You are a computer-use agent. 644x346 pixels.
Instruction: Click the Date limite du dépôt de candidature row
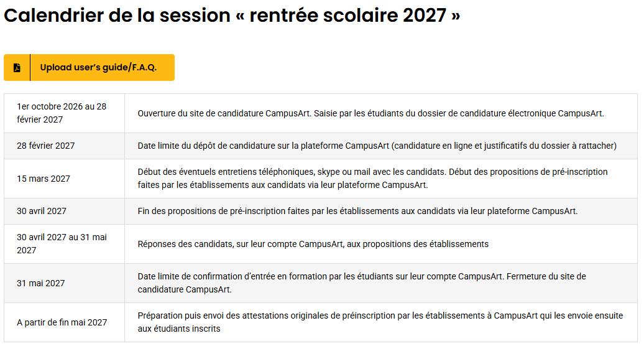(x=321, y=146)
